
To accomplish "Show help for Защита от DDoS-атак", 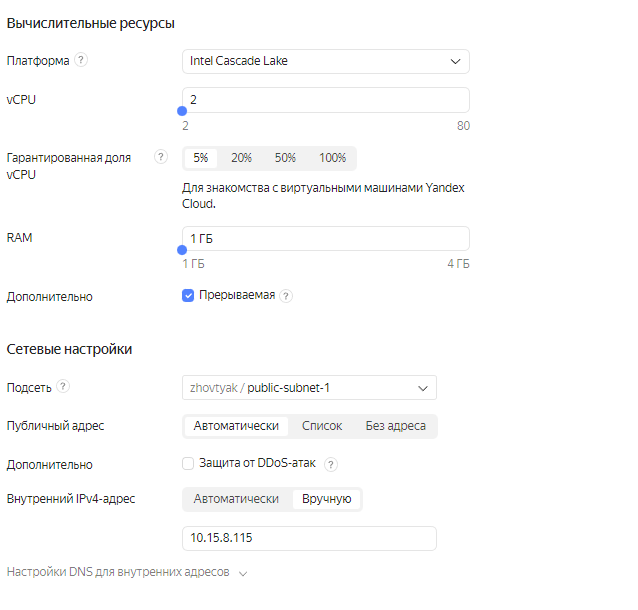I will pyautogui.click(x=331, y=464).
